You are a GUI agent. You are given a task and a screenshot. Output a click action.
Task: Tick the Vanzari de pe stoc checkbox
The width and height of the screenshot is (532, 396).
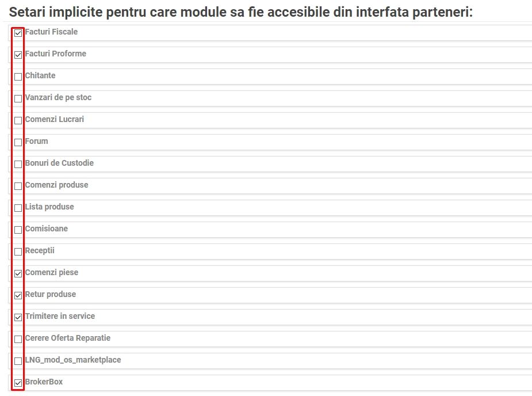pos(18,98)
